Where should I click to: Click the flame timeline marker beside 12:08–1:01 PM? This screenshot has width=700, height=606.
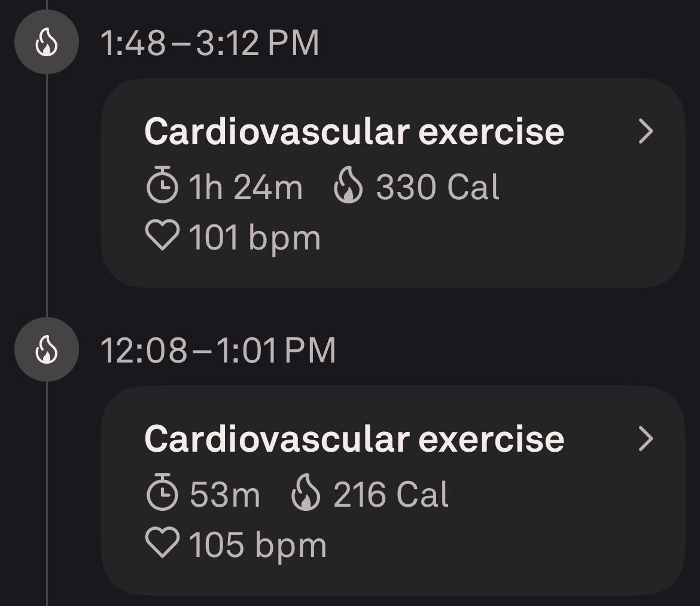click(x=46, y=349)
